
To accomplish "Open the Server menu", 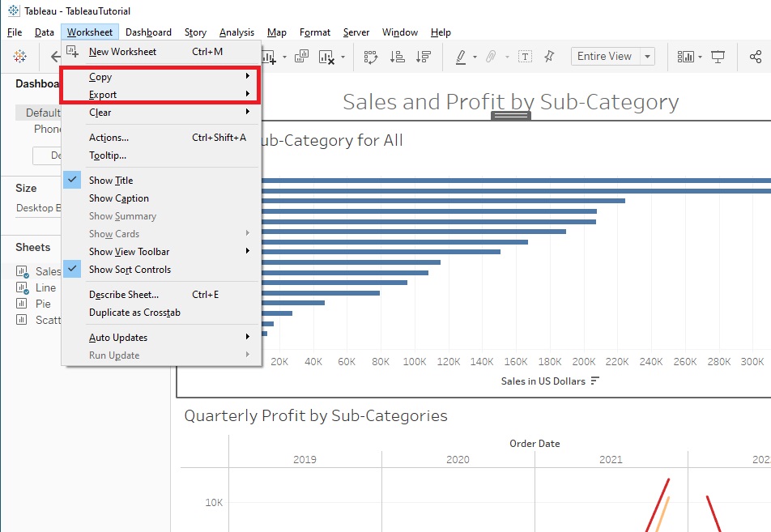I will 356,32.
